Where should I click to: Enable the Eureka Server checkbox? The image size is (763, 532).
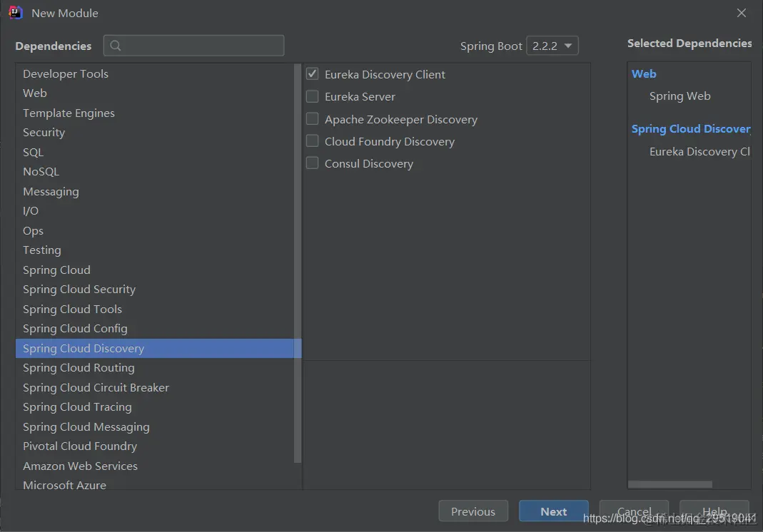[x=313, y=96]
